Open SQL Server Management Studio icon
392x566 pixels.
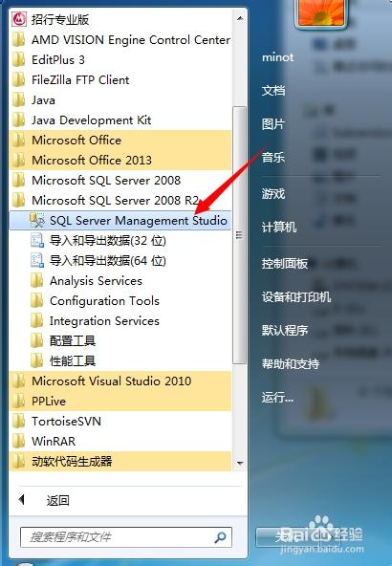click(x=37, y=220)
